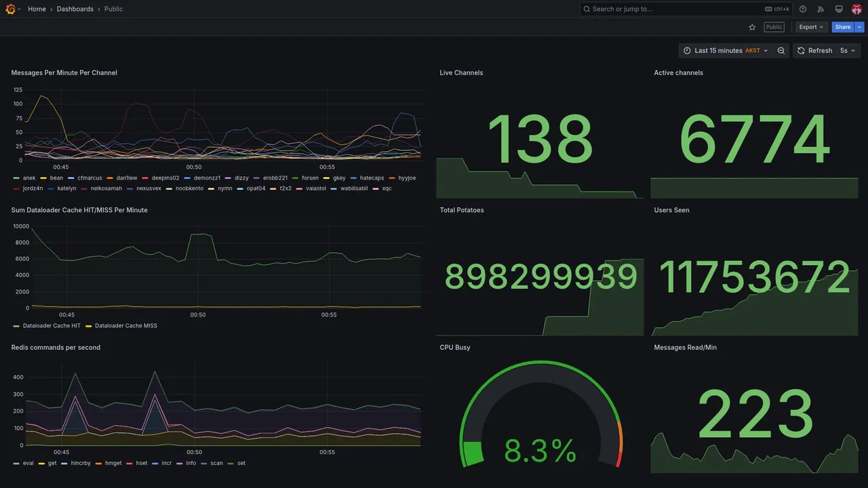The image size is (868, 488).
Task: Click the monitor icon beside the avatar
Action: (839, 9)
